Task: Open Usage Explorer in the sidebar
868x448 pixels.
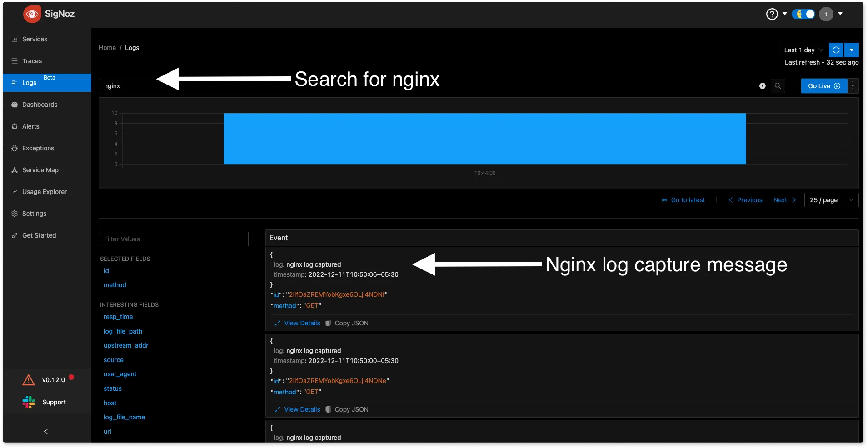Action: pos(47,192)
